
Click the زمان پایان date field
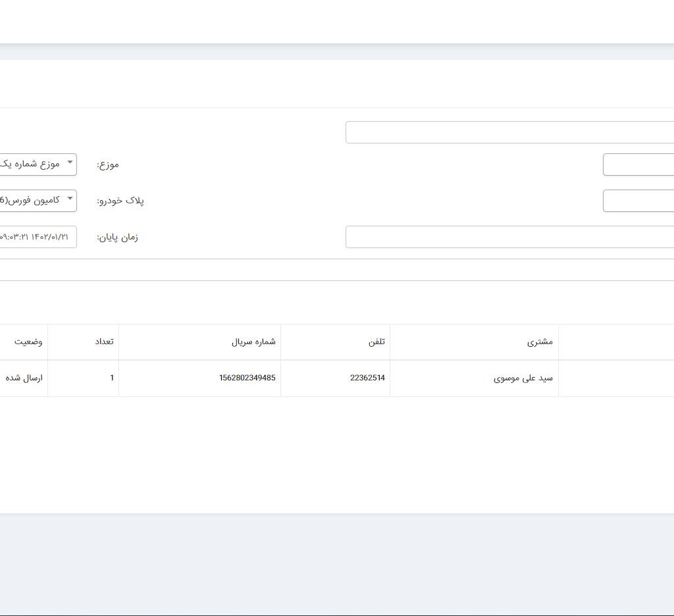(x=37, y=237)
